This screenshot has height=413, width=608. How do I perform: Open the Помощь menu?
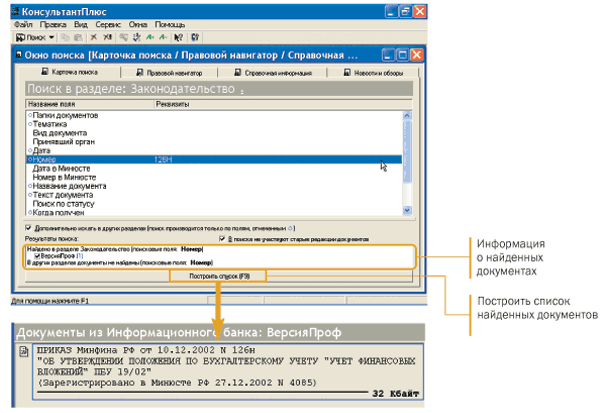pyautogui.click(x=170, y=24)
